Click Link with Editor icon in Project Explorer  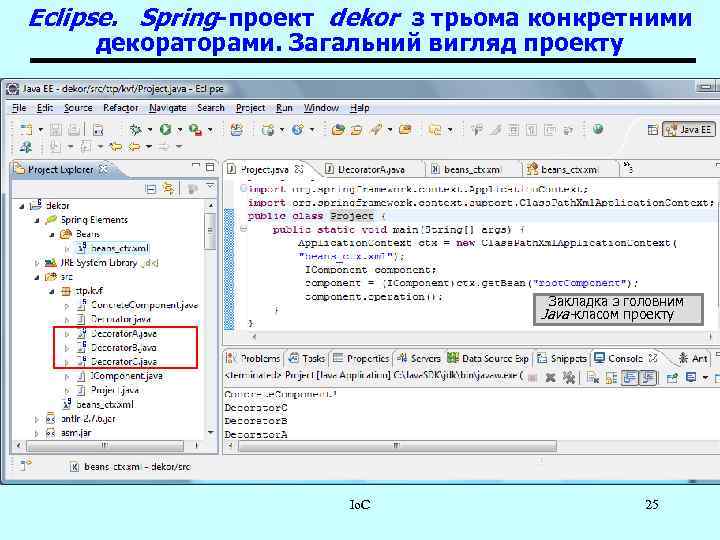pos(169,188)
